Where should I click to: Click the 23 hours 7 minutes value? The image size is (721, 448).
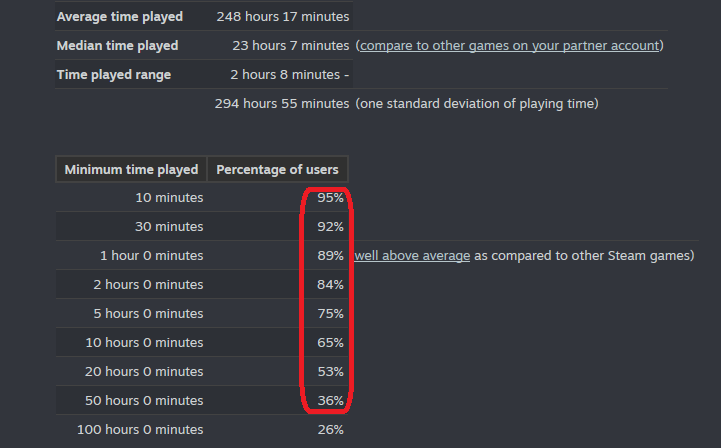pyautogui.click(x=290, y=46)
